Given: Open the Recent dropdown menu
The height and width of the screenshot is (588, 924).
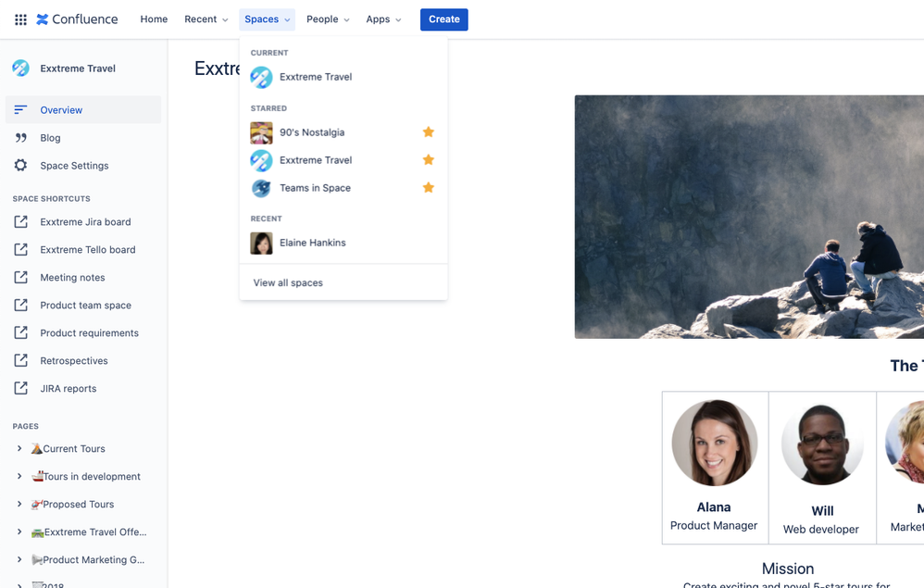Looking at the screenshot, I should 206,19.
